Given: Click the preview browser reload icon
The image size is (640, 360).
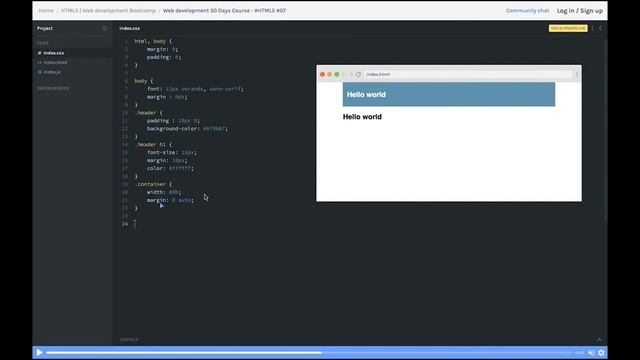Looking at the screenshot, I should [358, 74].
